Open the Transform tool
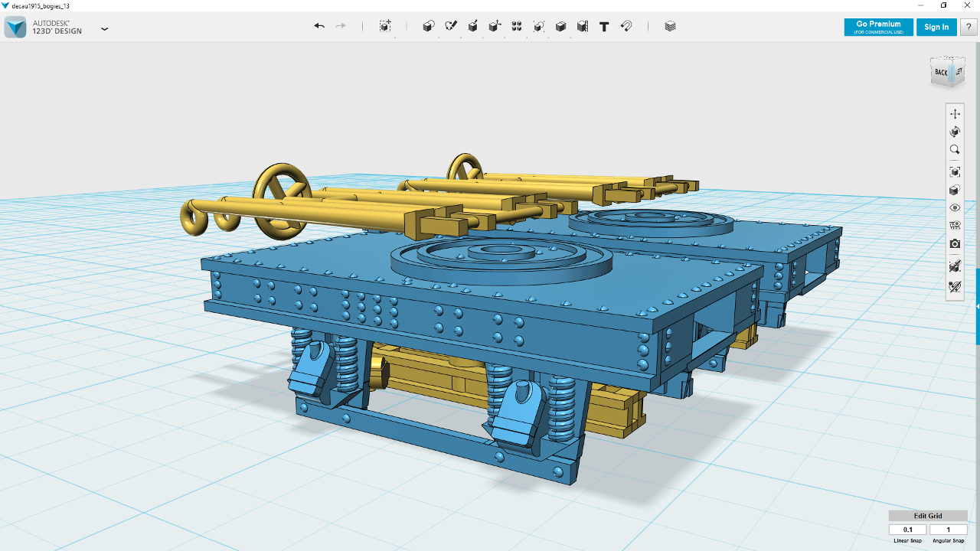980x551 pixels. 385,26
